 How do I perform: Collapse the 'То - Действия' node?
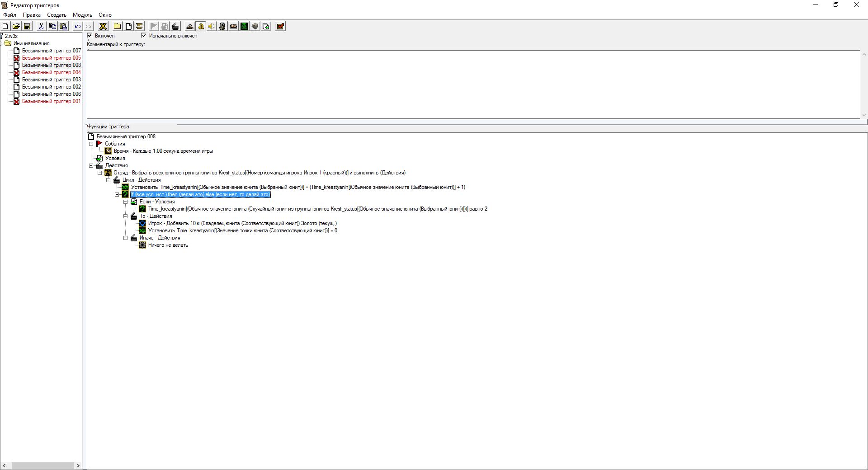click(x=125, y=216)
